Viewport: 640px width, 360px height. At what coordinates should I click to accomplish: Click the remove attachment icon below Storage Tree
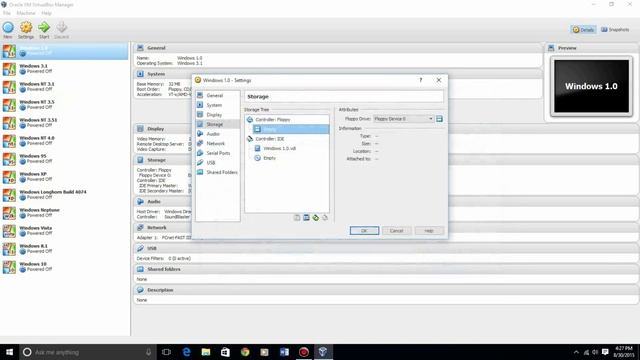pyautogui.click(x=325, y=218)
